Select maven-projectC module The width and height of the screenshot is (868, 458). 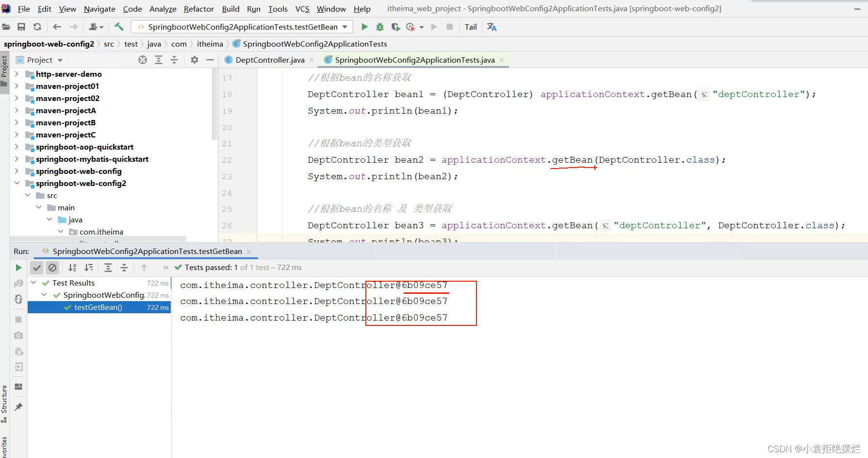point(66,135)
